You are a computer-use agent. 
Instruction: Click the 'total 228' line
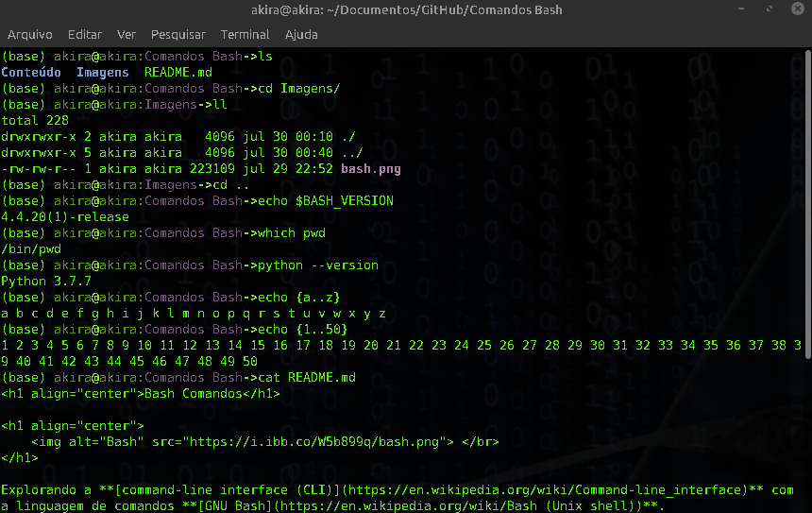pyautogui.click(x=35, y=120)
